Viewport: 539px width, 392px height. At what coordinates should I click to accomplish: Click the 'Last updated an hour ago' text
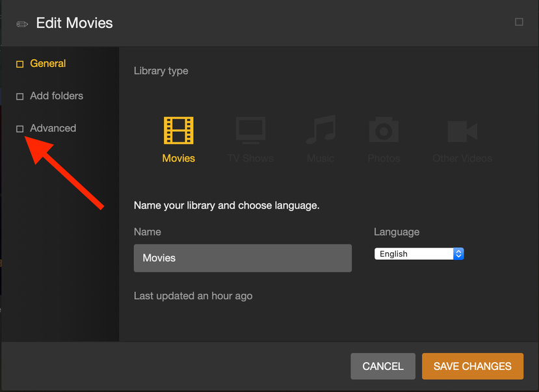coord(193,296)
